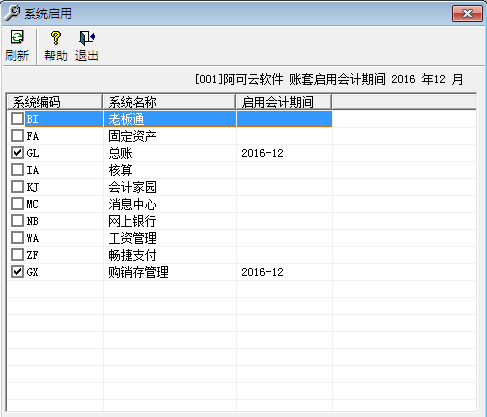Click the 刷新 refresh toolbar icon
Image resolution: width=487 pixels, height=417 pixels.
tap(17, 37)
